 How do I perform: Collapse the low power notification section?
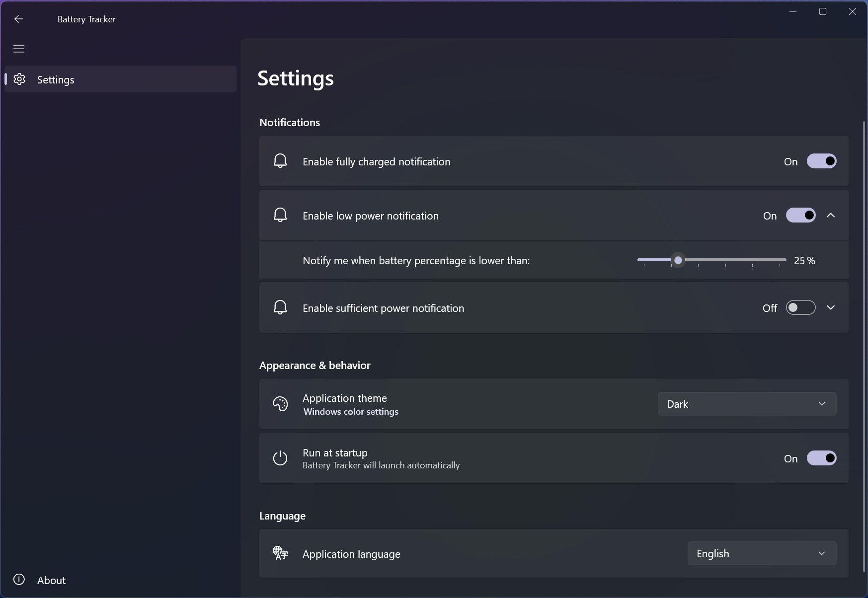pyautogui.click(x=831, y=215)
